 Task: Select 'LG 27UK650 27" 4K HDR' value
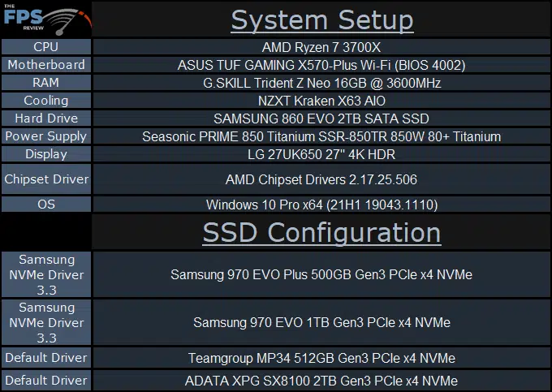[x=321, y=154]
